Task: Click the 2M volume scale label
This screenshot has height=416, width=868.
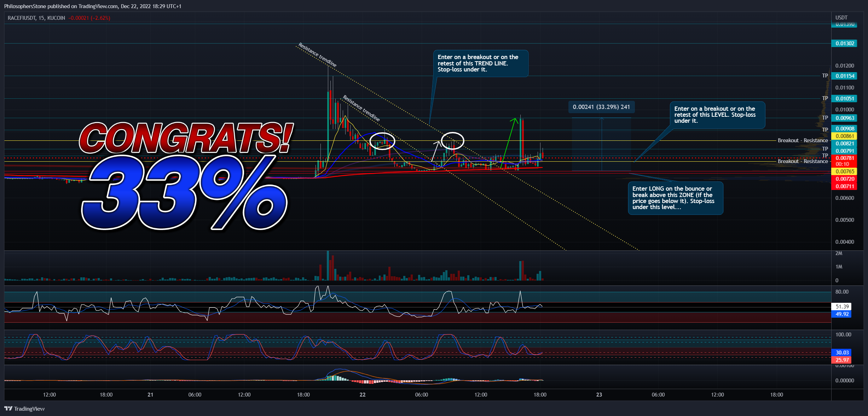Action: (839, 253)
